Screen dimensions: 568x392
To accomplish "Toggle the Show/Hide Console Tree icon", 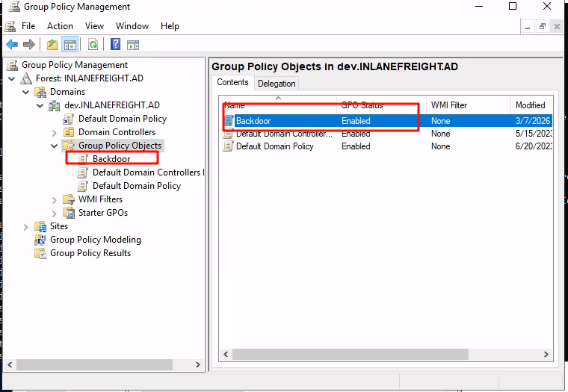I will coord(70,45).
